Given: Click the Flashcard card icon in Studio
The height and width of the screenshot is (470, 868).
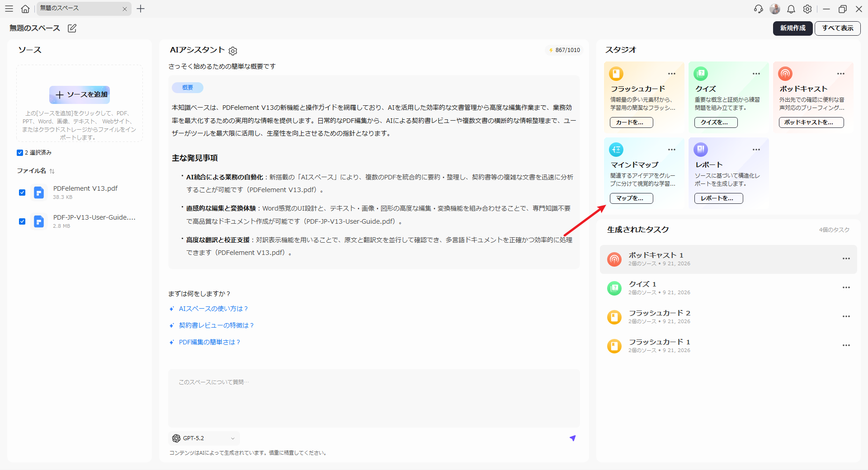Looking at the screenshot, I should [616, 73].
